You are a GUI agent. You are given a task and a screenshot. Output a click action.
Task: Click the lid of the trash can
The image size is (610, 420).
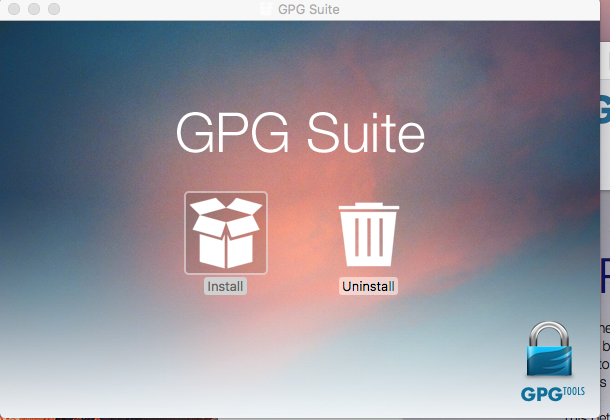click(369, 208)
